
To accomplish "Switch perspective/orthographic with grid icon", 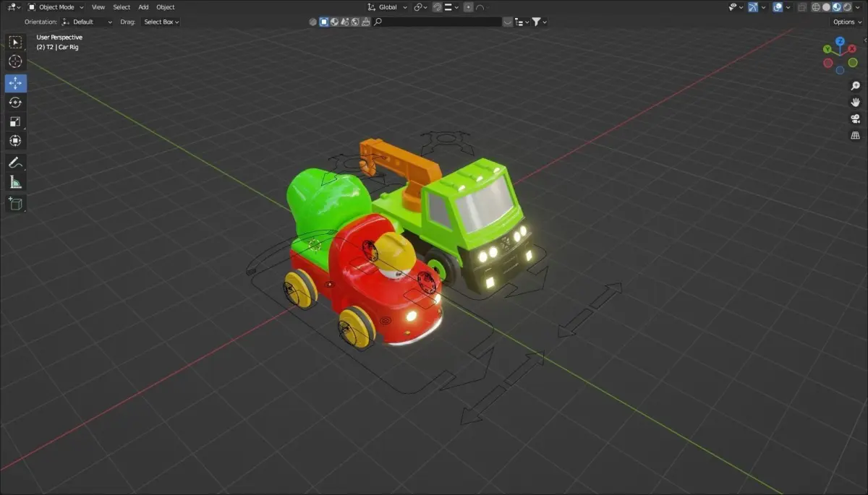I will pos(855,135).
